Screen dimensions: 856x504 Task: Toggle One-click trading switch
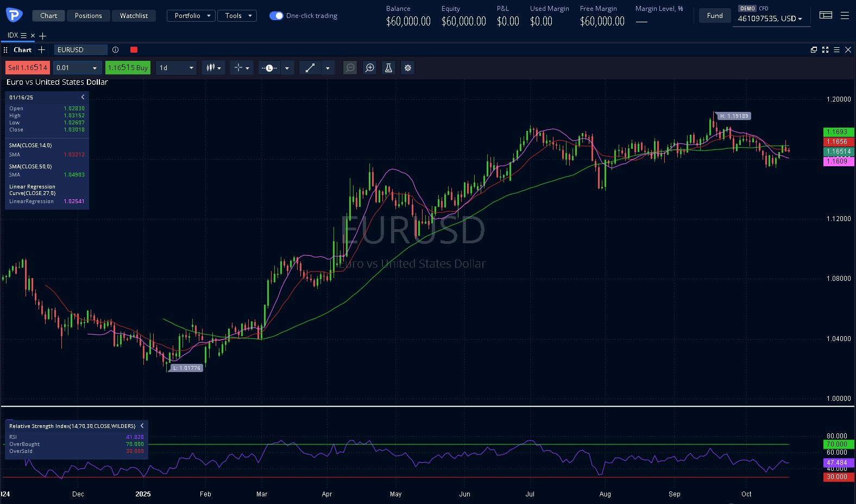pos(276,16)
